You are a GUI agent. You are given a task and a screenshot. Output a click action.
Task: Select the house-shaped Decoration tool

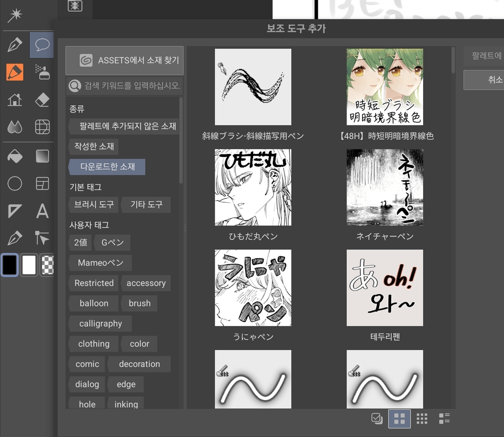pyautogui.click(x=15, y=100)
